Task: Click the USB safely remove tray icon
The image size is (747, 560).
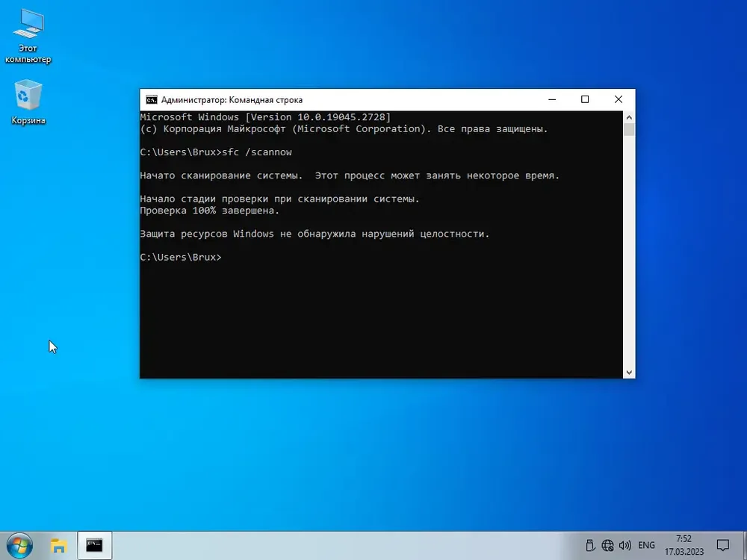Action: (x=590, y=545)
